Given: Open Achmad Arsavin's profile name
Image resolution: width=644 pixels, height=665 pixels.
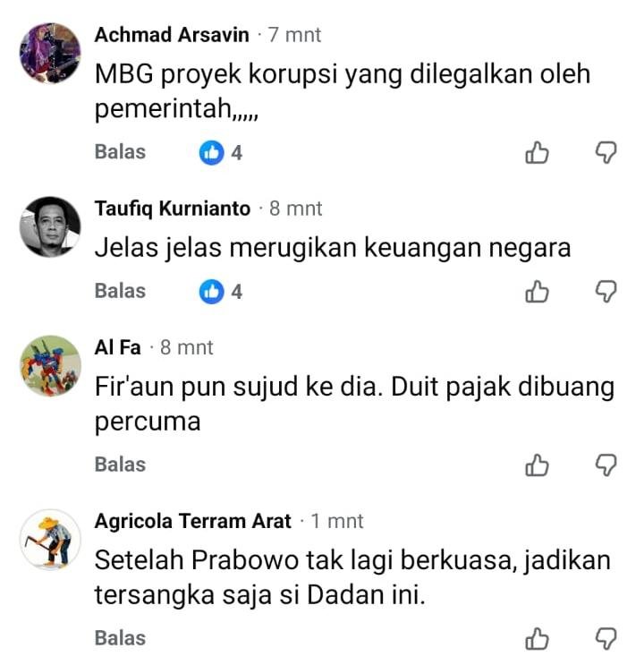Looking at the screenshot, I should [172, 35].
